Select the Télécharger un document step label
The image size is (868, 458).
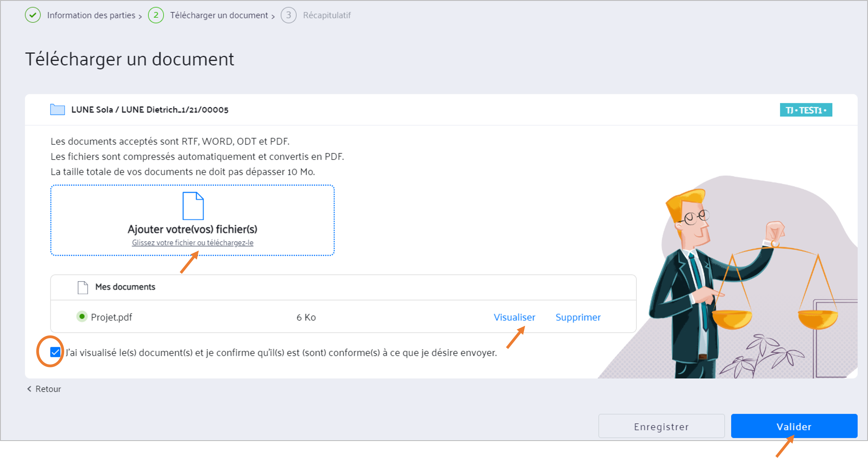(219, 15)
